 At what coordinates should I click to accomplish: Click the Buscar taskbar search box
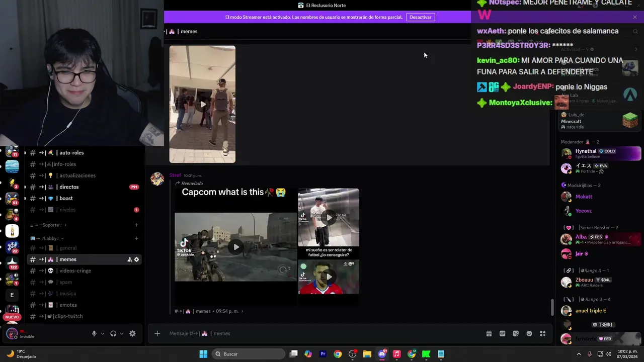click(x=249, y=354)
